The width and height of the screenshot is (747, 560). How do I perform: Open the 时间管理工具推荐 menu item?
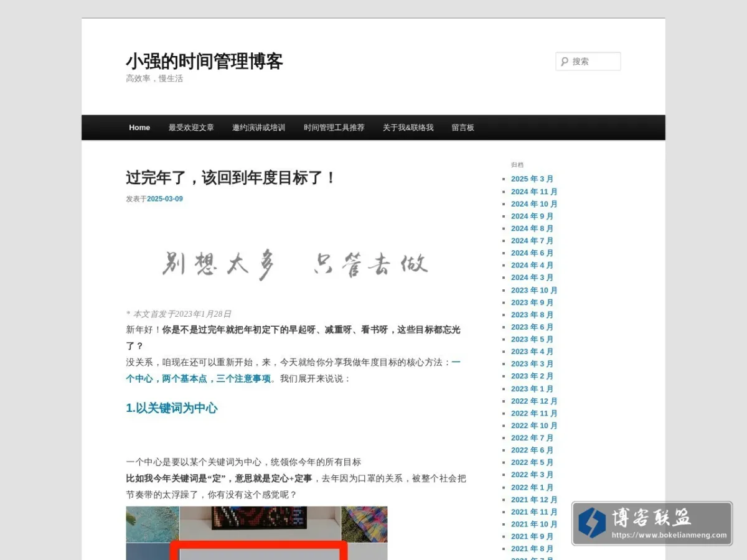coord(334,128)
